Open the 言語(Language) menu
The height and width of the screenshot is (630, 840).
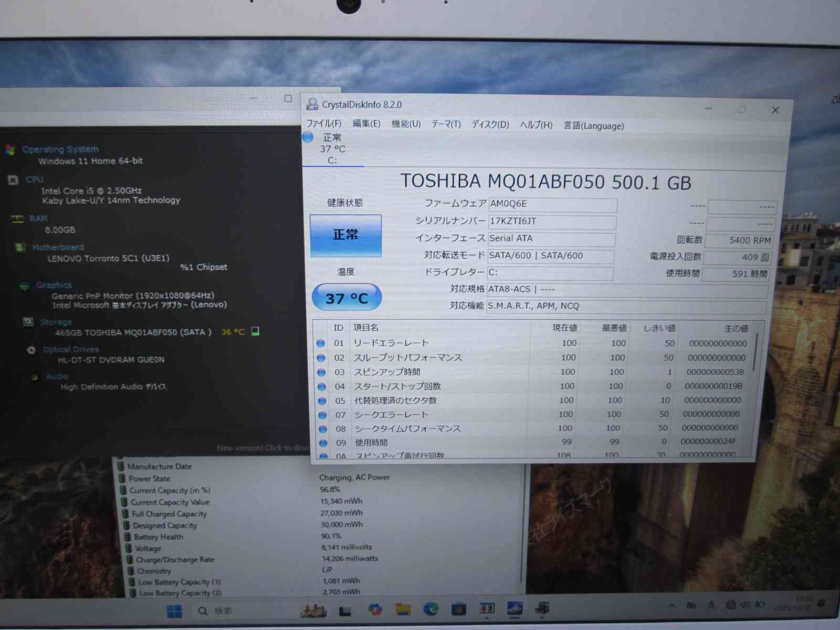pyautogui.click(x=593, y=126)
